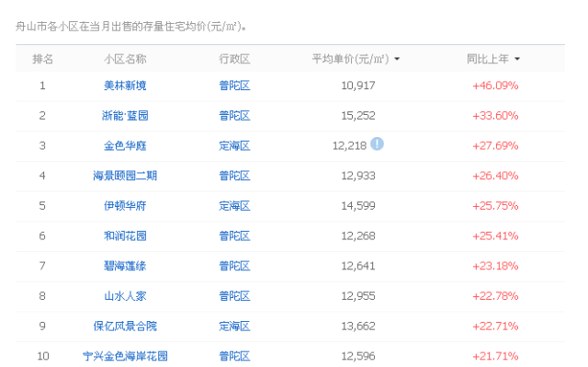Viewport: 588px width, 367px height.
Task: Open 碧海莲缘 community link
Action: 125,266
